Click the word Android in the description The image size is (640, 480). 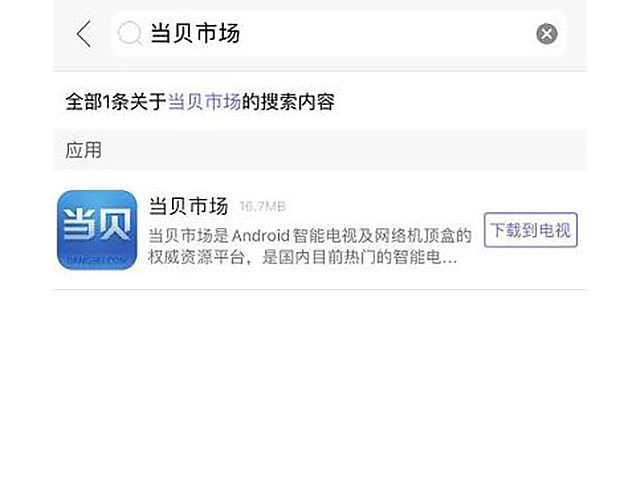(x=261, y=236)
